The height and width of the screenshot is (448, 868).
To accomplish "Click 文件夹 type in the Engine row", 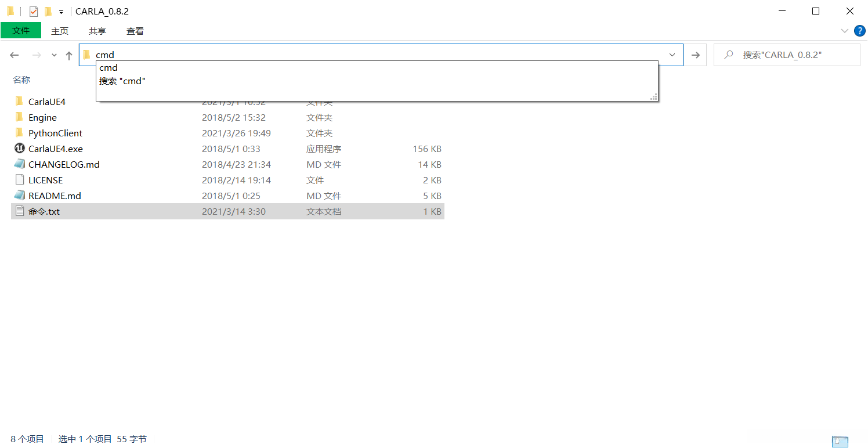I will click(320, 117).
